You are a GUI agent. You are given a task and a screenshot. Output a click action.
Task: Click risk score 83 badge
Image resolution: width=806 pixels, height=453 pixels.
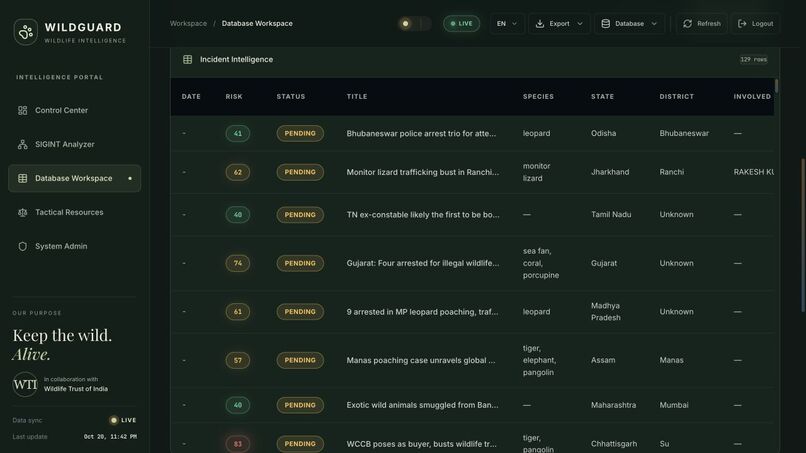(237, 444)
